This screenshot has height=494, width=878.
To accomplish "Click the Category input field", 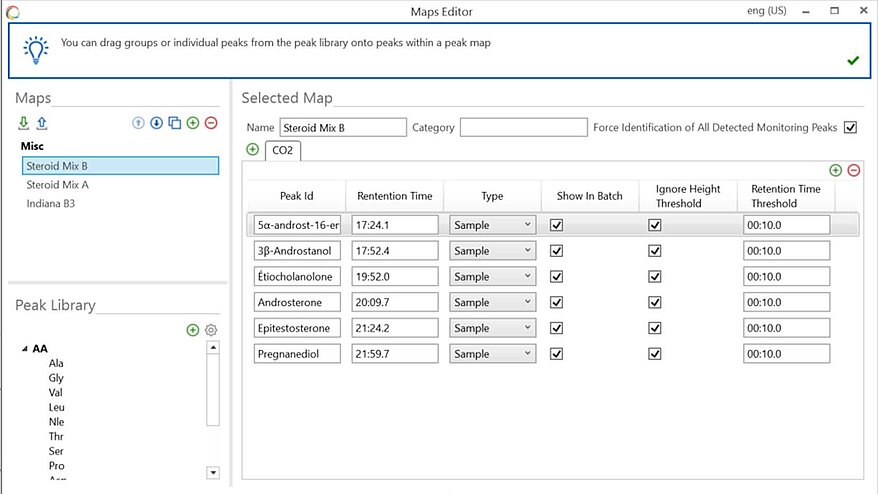I will pyautogui.click(x=523, y=128).
